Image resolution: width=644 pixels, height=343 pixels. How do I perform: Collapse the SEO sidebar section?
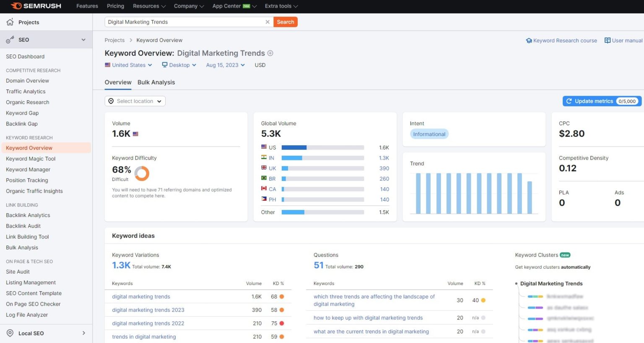point(83,40)
